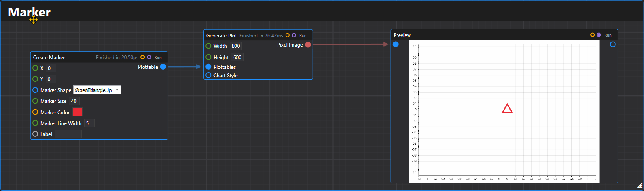The image size is (644, 191).
Task: Click the Plottable output port
Action: (163, 67)
